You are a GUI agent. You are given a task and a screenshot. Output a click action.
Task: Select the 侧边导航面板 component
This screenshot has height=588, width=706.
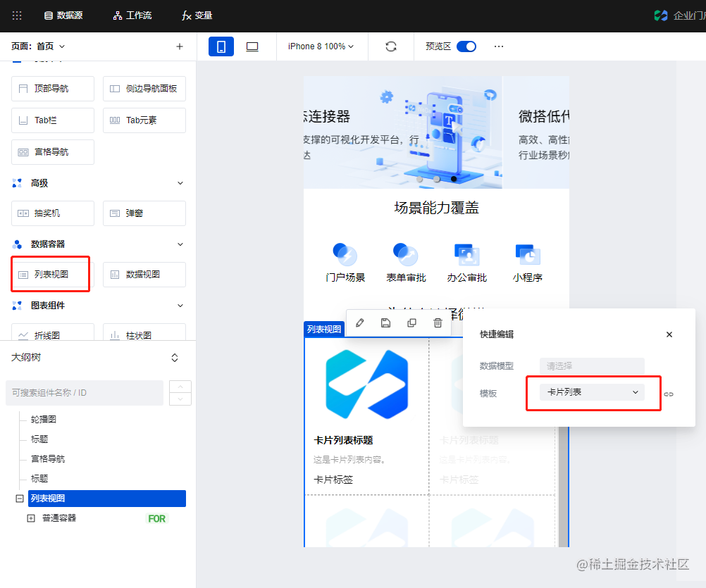144,89
